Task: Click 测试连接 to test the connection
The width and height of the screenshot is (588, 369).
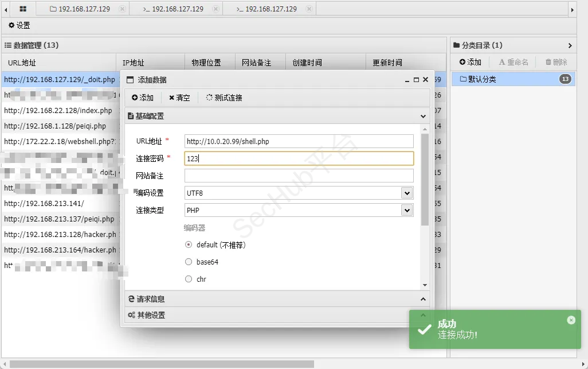Action: (x=224, y=98)
